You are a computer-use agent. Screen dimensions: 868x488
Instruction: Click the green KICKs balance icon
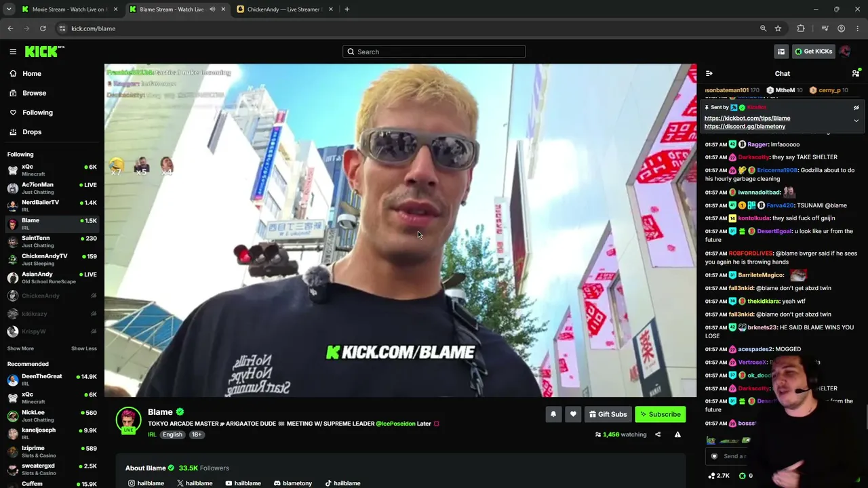click(x=742, y=476)
